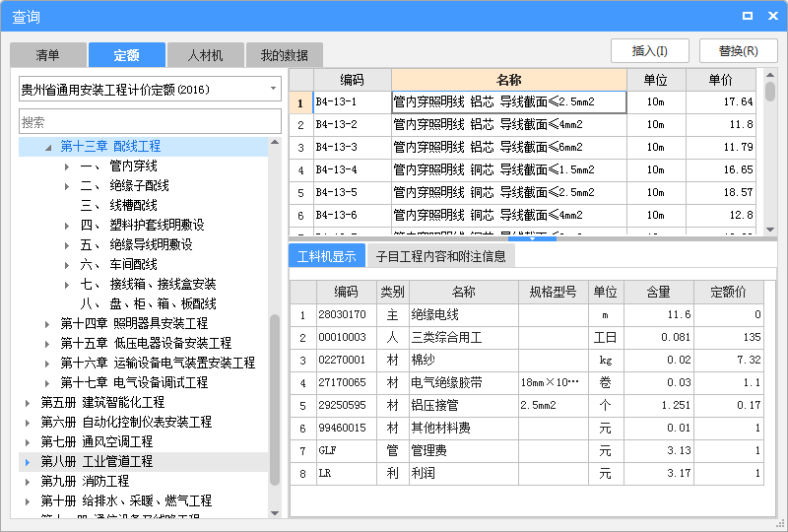The image size is (788, 532).
Task: Open 子目工程内容和附注信息 tab
Action: pyautogui.click(x=440, y=256)
